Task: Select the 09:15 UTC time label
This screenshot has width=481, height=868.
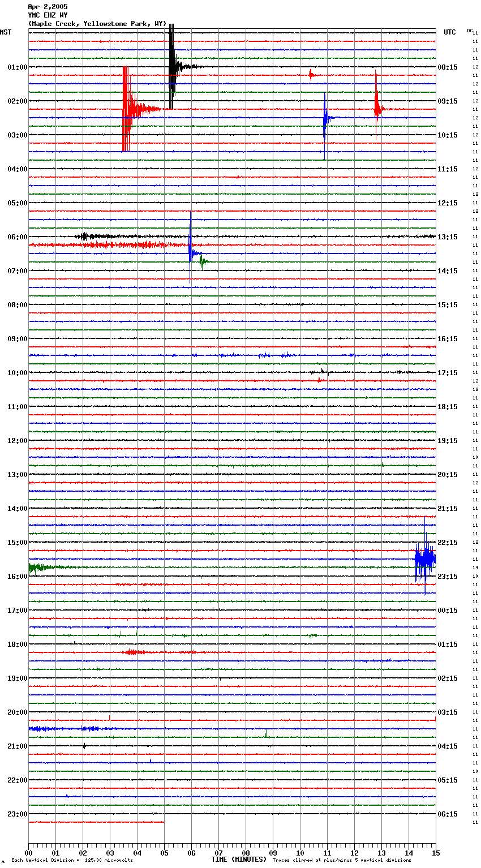Action: [x=448, y=101]
